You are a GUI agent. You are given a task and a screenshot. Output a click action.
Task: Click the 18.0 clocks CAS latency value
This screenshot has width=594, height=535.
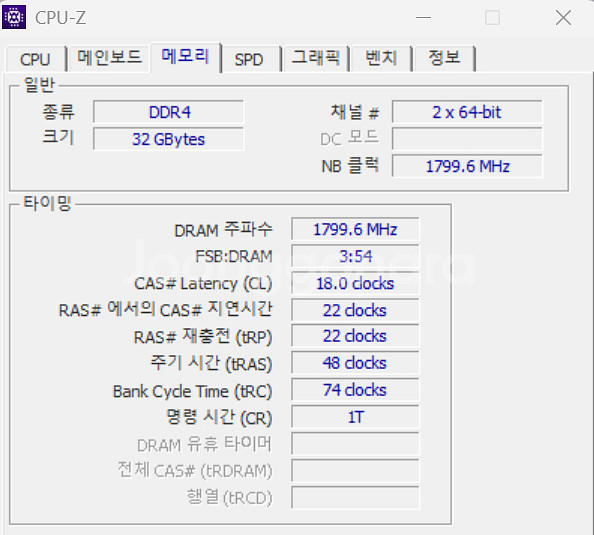click(355, 283)
